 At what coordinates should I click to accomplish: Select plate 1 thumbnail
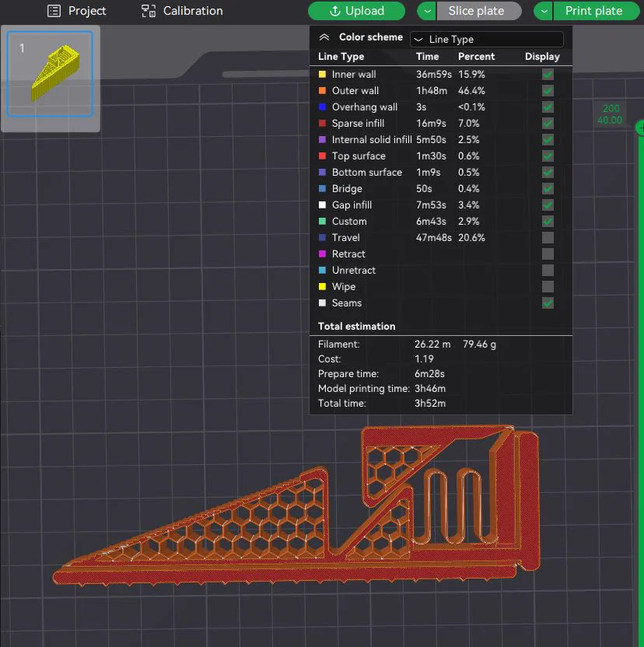pyautogui.click(x=50, y=74)
